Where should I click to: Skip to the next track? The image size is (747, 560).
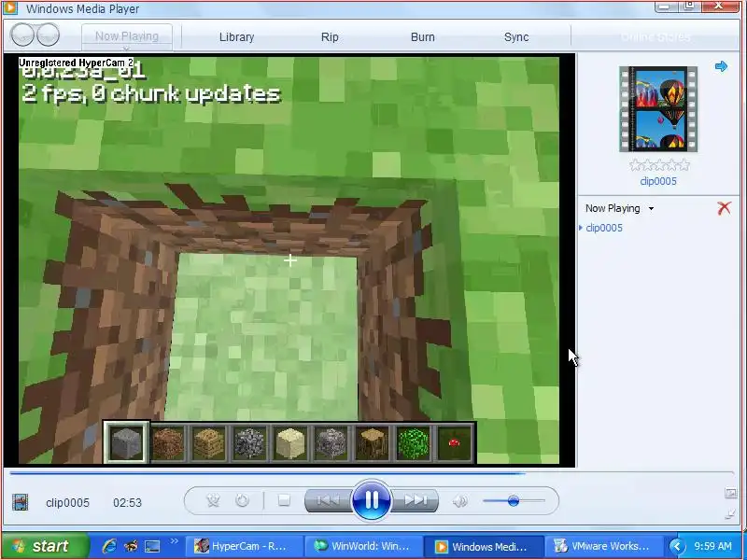point(415,500)
